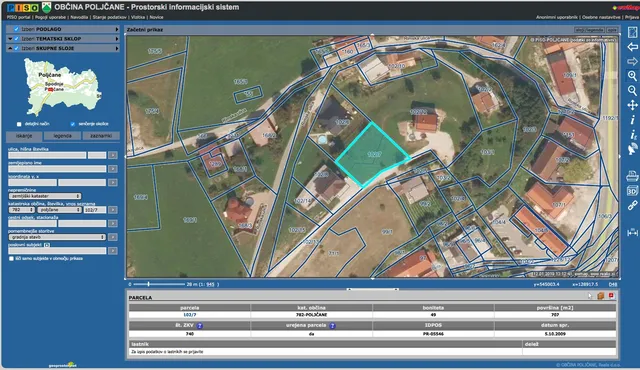The height and width of the screenshot is (370, 640).
Task: Switch to the iskanje tab
Action: point(24,136)
